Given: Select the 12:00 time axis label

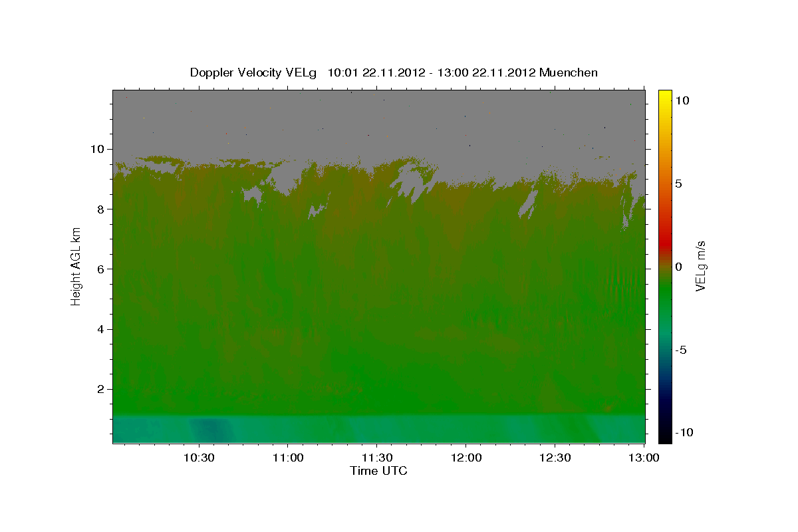Looking at the screenshot, I should (465, 458).
